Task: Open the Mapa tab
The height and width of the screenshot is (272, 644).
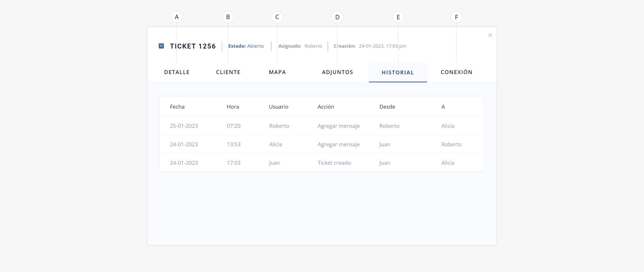Action: click(277, 72)
